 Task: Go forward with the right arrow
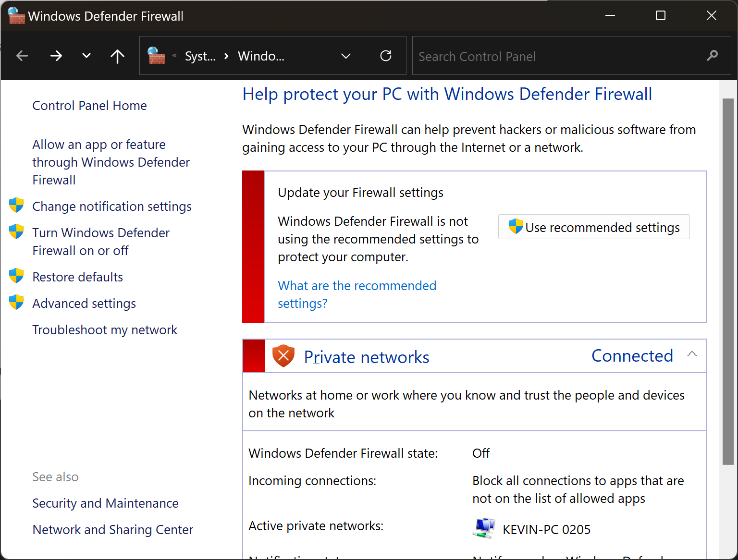56,56
